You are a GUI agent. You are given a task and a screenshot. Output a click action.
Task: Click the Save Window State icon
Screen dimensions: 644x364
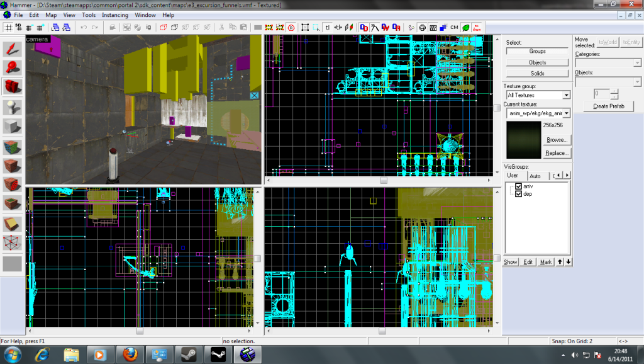(66, 28)
